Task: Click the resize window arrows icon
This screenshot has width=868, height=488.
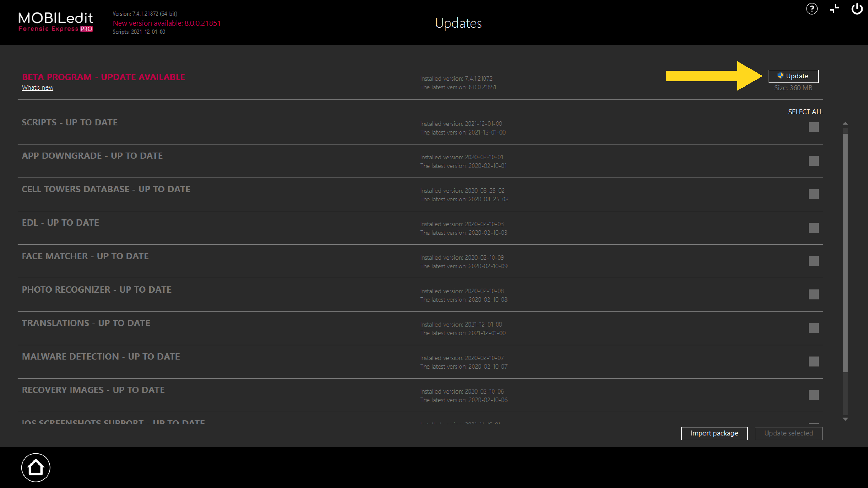Action: point(834,9)
